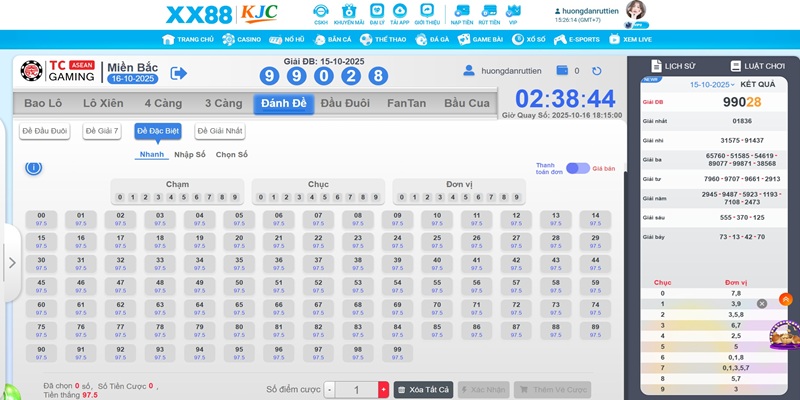
Task: Open the Thể Thao sports menu
Action: pos(383,39)
